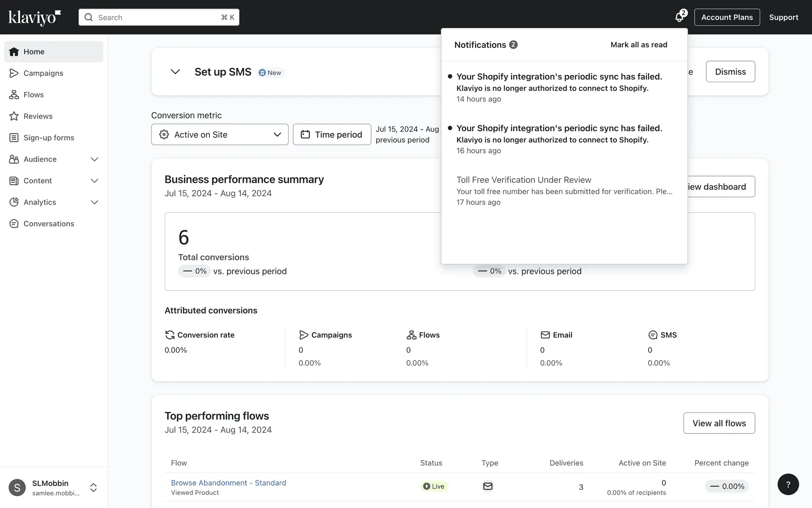812x508 pixels.
Task: Click the Klaviyo logo
Action: pyautogui.click(x=35, y=17)
